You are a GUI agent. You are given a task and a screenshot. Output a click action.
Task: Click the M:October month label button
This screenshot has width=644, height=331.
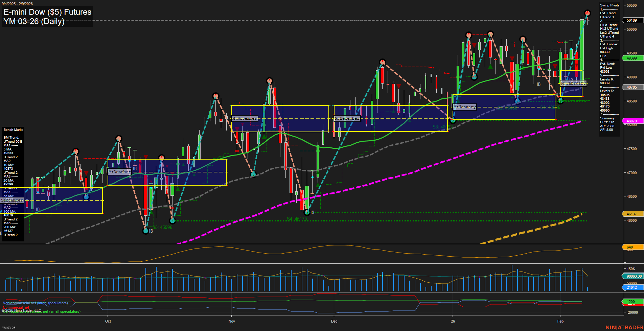(x=119, y=172)
